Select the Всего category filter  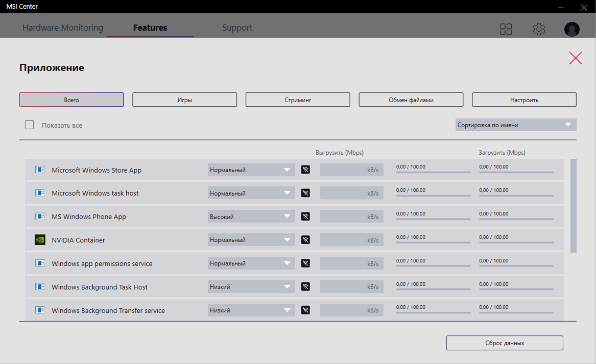click(x=71, y=100)
